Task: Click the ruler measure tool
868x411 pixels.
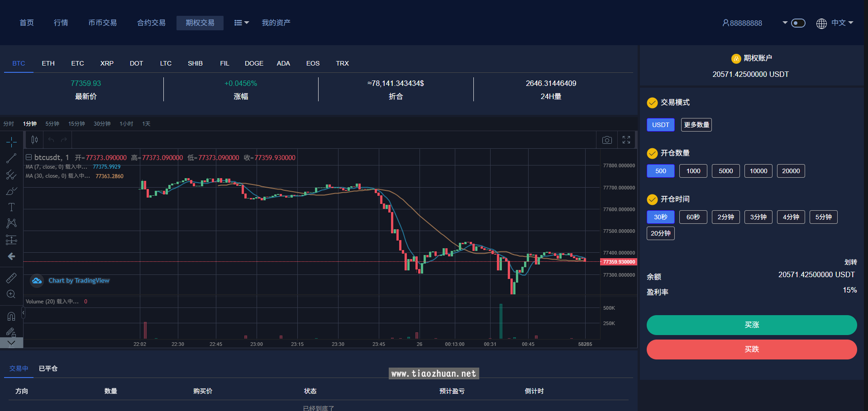Action: pos(11,278)
